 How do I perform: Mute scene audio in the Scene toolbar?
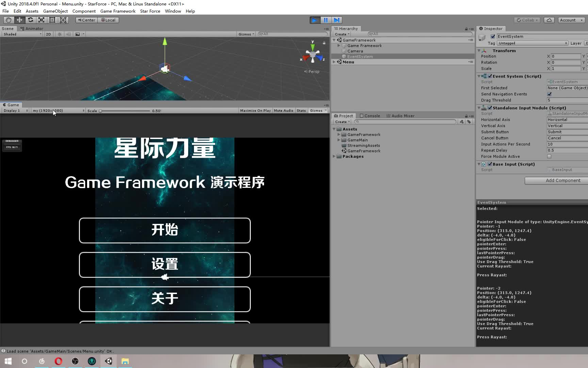[68, 34]
